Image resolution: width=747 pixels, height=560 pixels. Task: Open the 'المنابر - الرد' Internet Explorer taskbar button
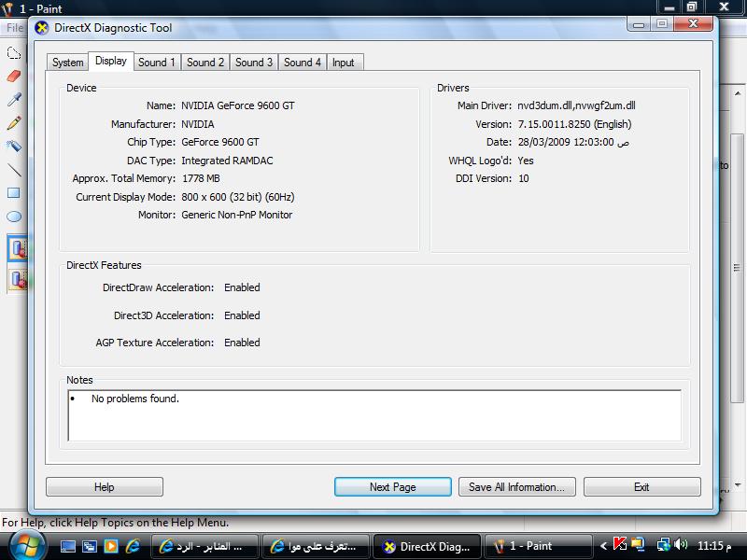[204, 546]
